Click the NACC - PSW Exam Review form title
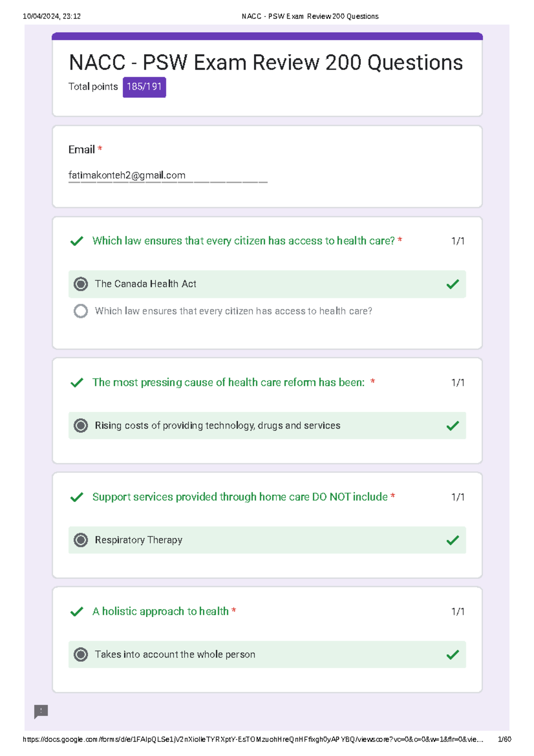The image size is (534, 756). (x=266, y=62)
